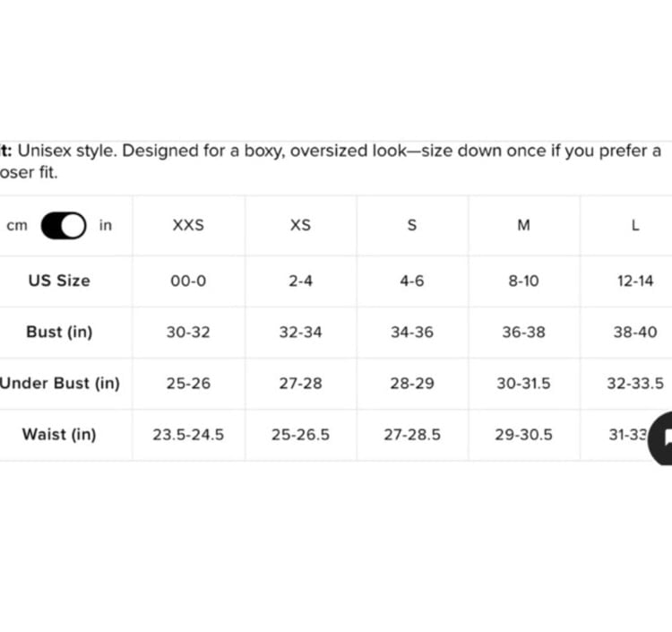Click the XS size column header
The height and width of the screenshot is (632, 672).
pyautogui.click(x=300, y=225)
